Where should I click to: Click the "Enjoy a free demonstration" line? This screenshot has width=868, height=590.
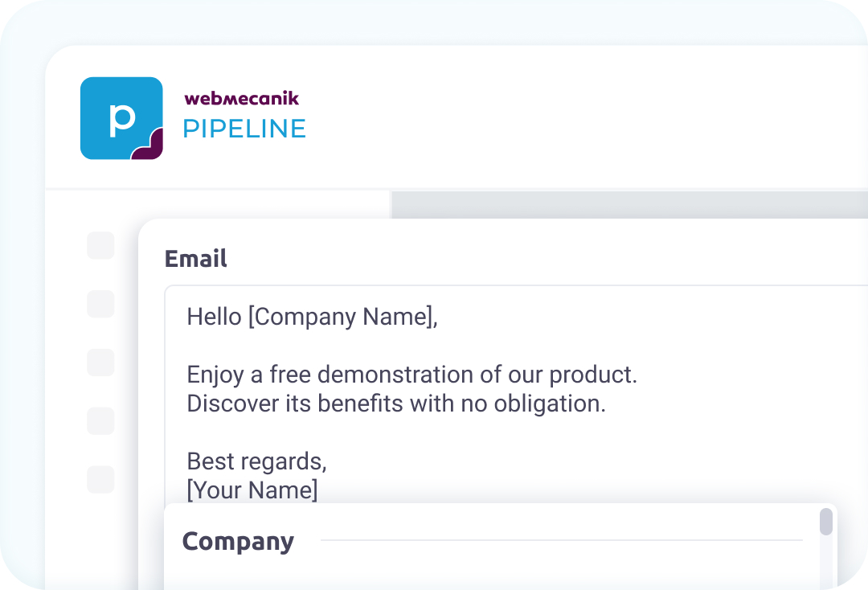click(x=411, y=375)
